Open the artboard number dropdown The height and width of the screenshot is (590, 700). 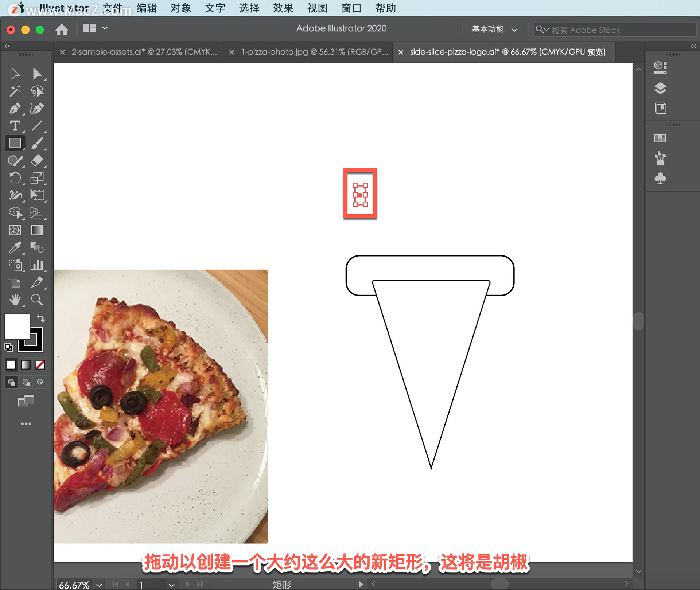pos(171,585)
